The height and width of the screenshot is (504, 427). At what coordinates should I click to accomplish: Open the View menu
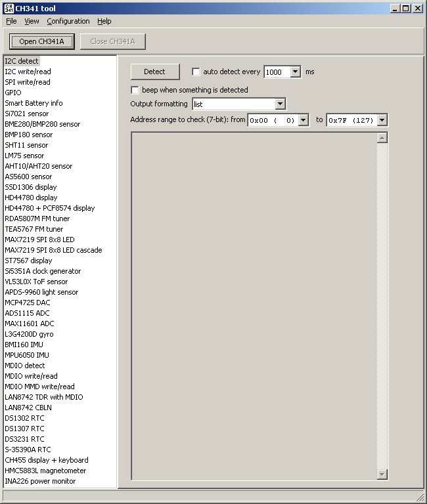[32, 21]
